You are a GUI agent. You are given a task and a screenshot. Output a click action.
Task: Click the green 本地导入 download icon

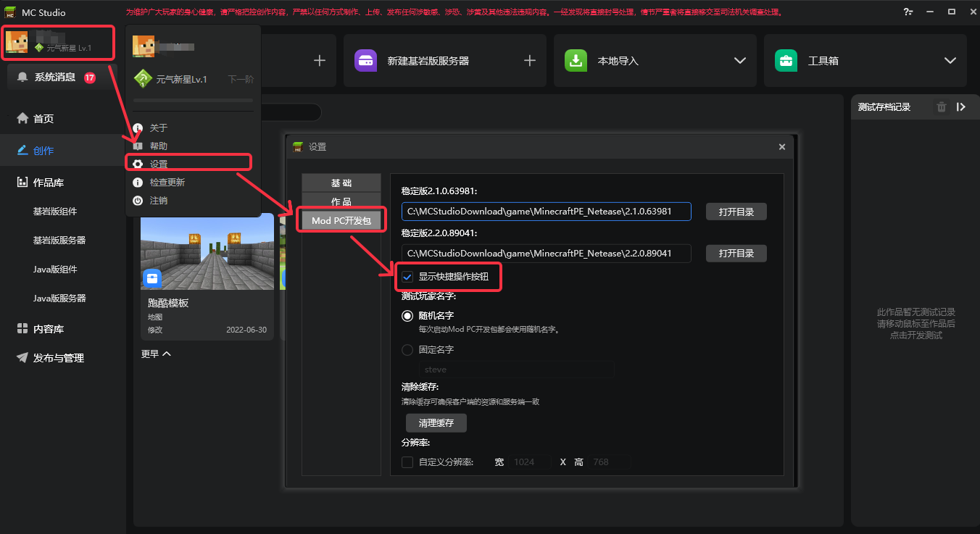click(x=576, y=61)
